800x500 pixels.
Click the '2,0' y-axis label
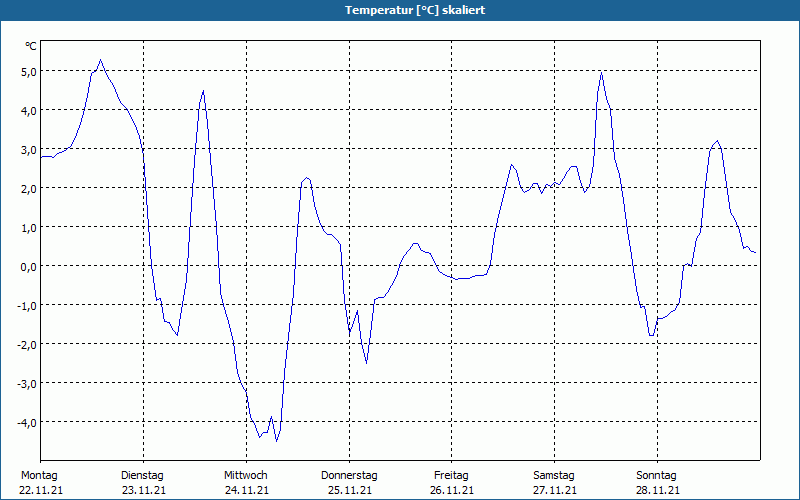29,188
